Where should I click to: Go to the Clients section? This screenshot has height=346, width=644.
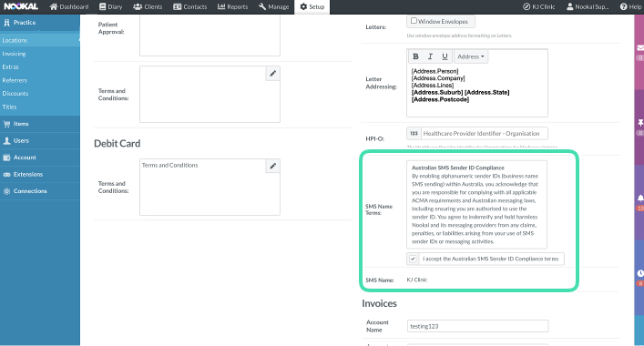tap(148, 6)
